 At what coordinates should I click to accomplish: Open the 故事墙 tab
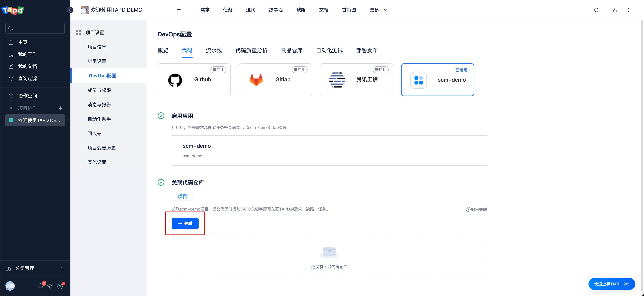276,10
